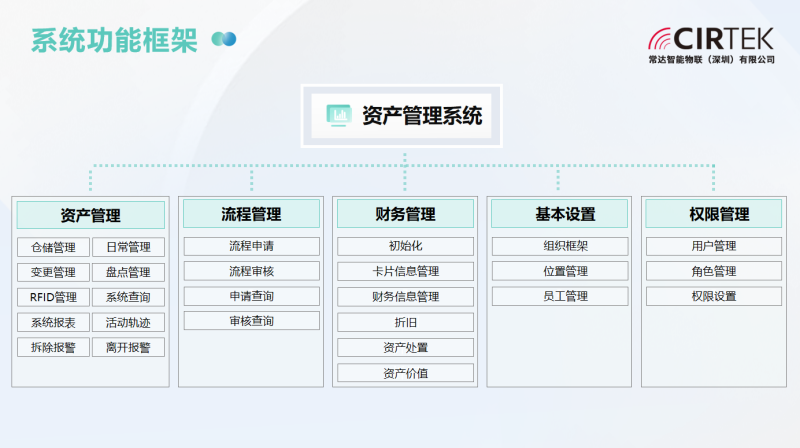The height and width of the screenshot is (448, 800).
Task: Open the 组织框架 item
Action: 559,246
